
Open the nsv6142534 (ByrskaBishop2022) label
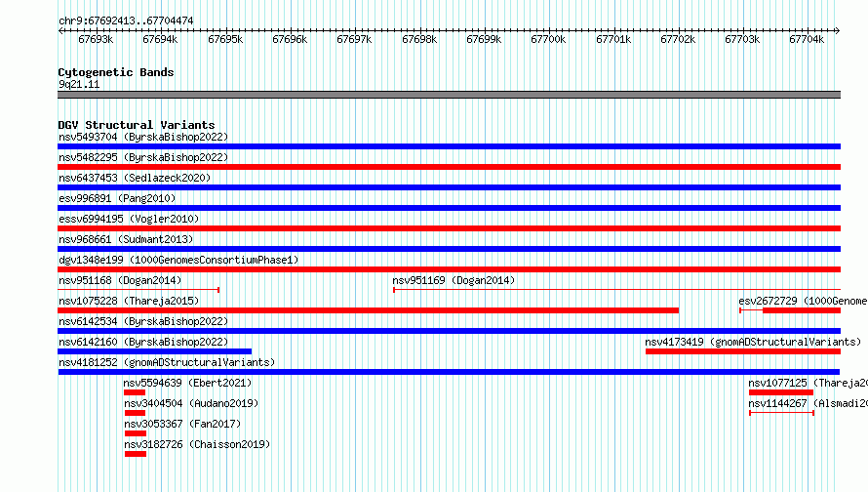143,321
